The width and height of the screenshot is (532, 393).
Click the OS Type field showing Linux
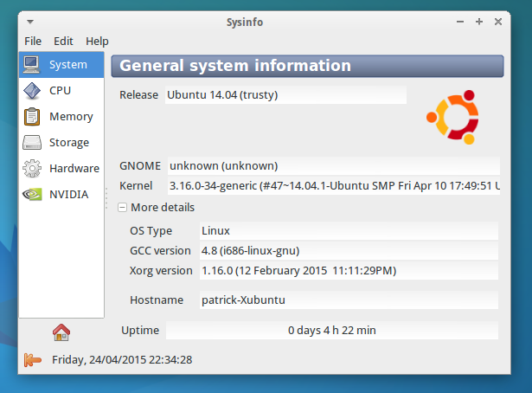[349, 231]
